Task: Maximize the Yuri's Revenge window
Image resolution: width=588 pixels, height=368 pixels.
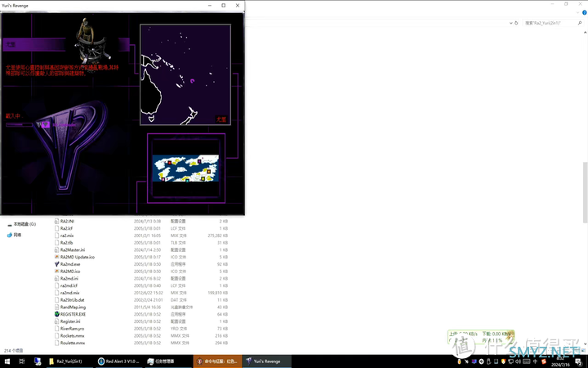Action: pos(224,5)
